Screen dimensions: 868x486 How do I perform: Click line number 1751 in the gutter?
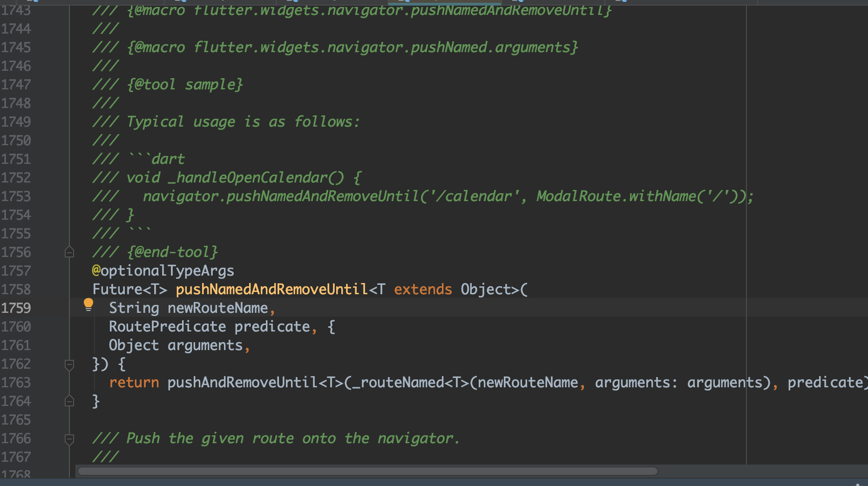[x=16, y=158]
